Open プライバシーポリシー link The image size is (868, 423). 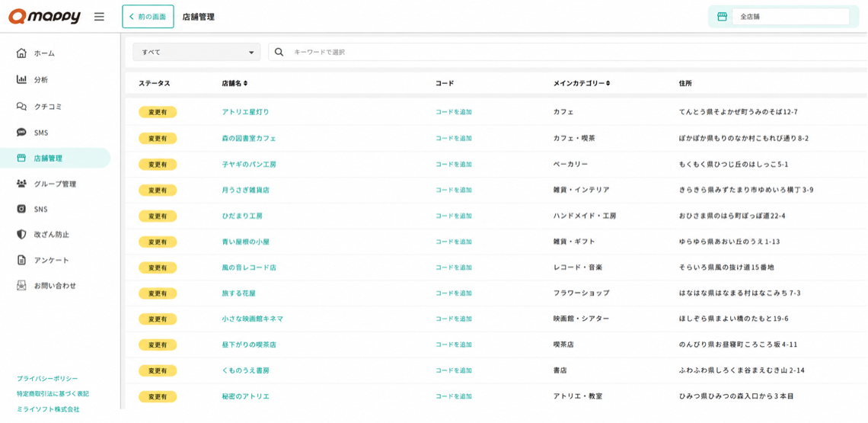pos(47,379)
